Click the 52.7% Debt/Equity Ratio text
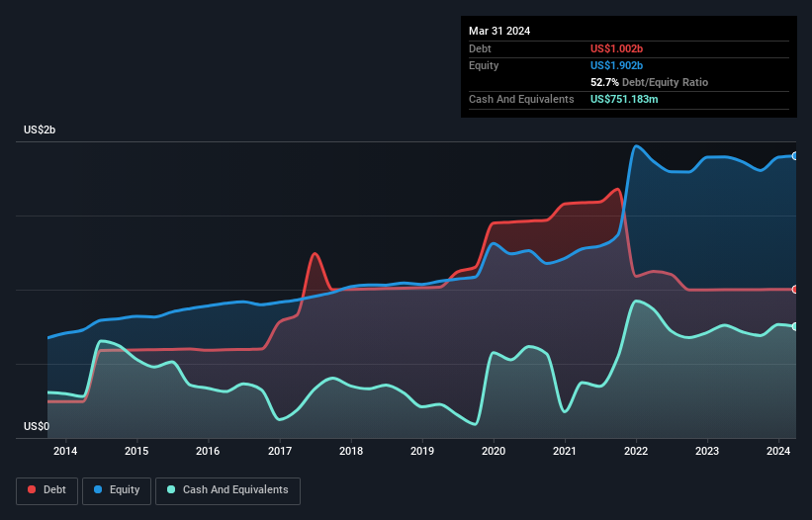The width and height of the screenshot is (812, 520). click(649, 82)
